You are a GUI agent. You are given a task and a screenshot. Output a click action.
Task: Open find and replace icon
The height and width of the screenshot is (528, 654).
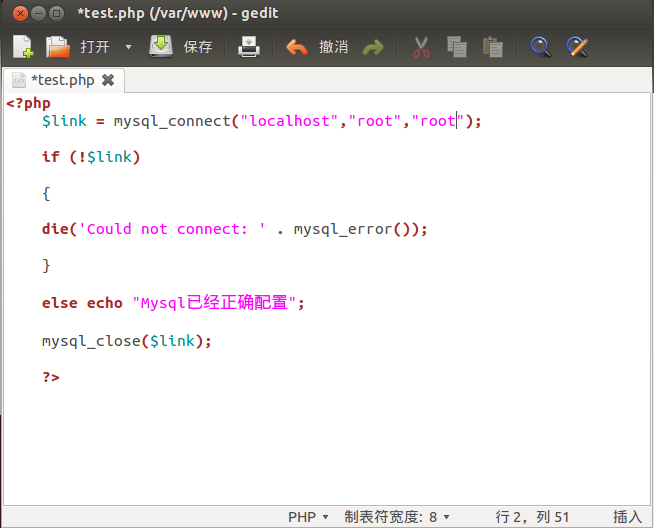pos(577,47)
